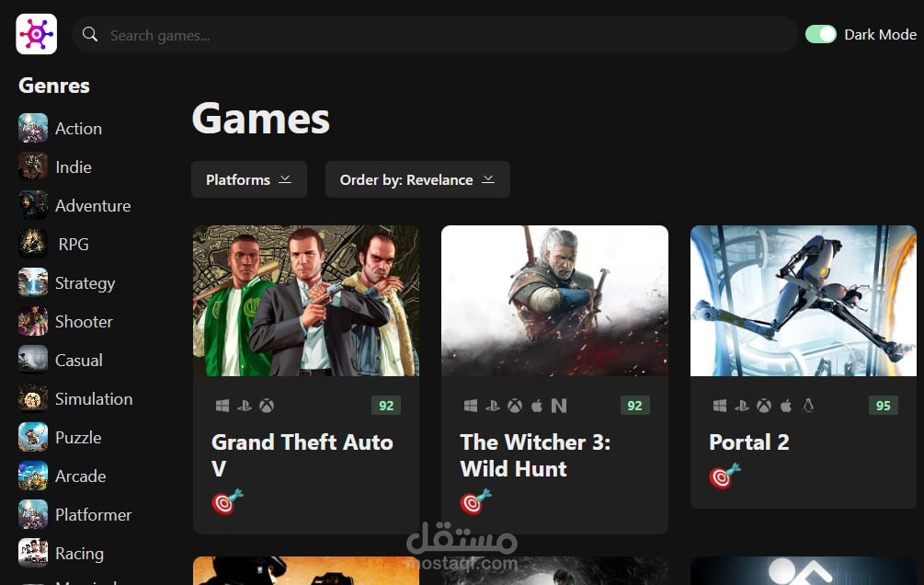
Task: Click the app logo in the top-left
Action: click(37, 34)
